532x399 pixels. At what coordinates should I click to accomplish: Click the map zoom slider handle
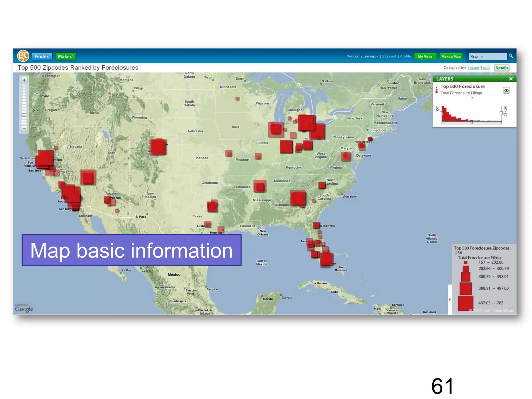24,115
